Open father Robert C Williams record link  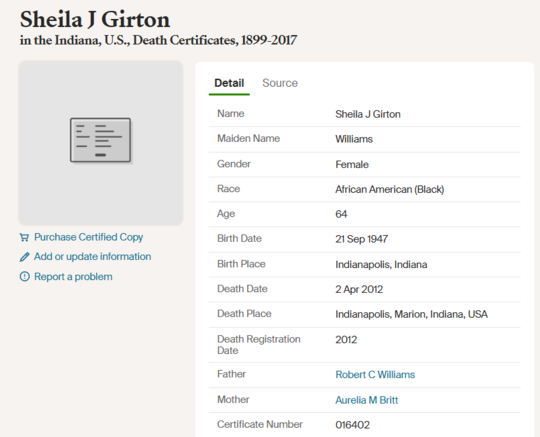point(375,375)
